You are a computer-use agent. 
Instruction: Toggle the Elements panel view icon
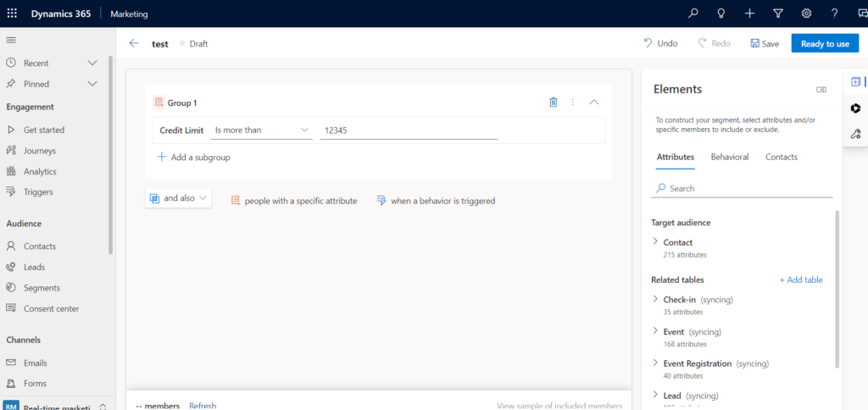coord(821,90)
